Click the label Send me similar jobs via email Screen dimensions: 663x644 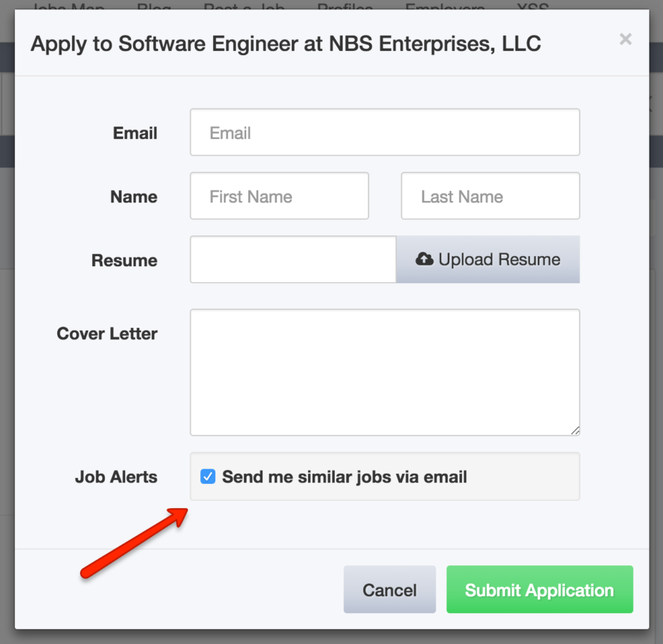pos(345,477)
